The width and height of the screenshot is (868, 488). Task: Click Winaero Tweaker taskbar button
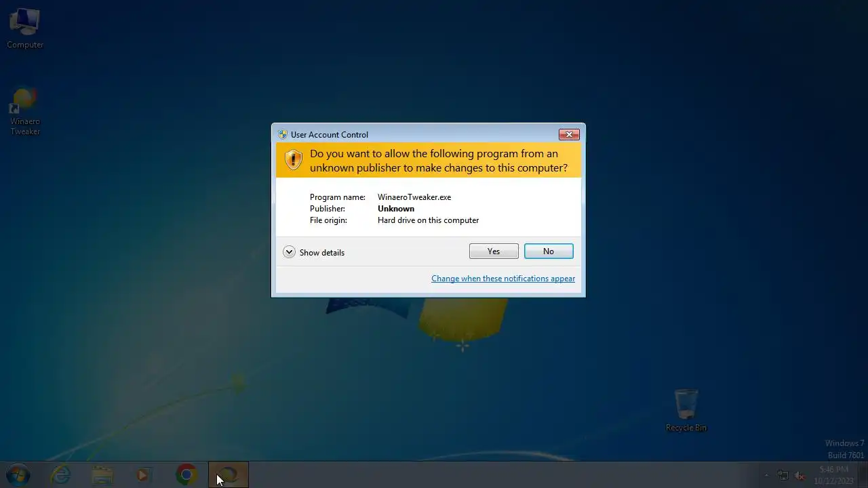tap(229, 475)
